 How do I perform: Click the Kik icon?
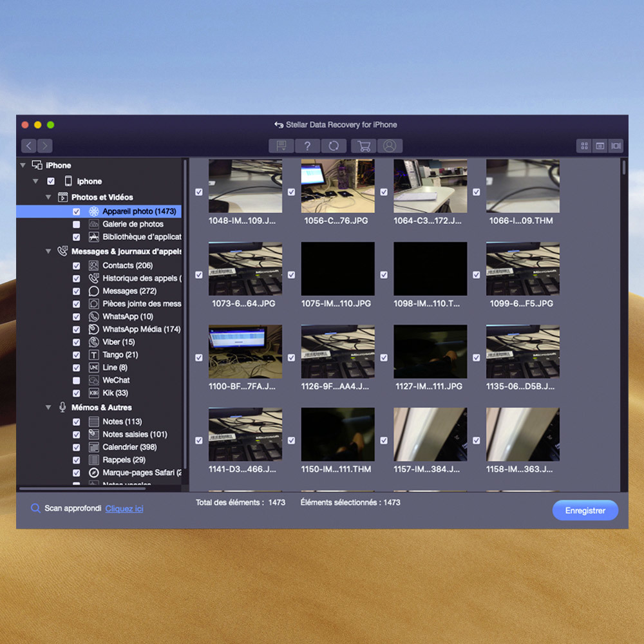coord(93,393)
